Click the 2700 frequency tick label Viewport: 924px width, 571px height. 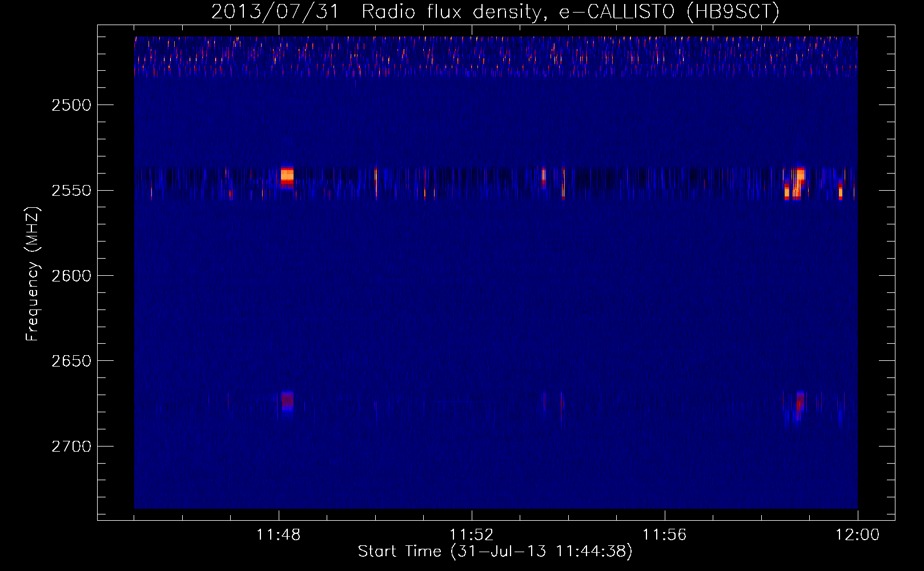click(71, 446)
